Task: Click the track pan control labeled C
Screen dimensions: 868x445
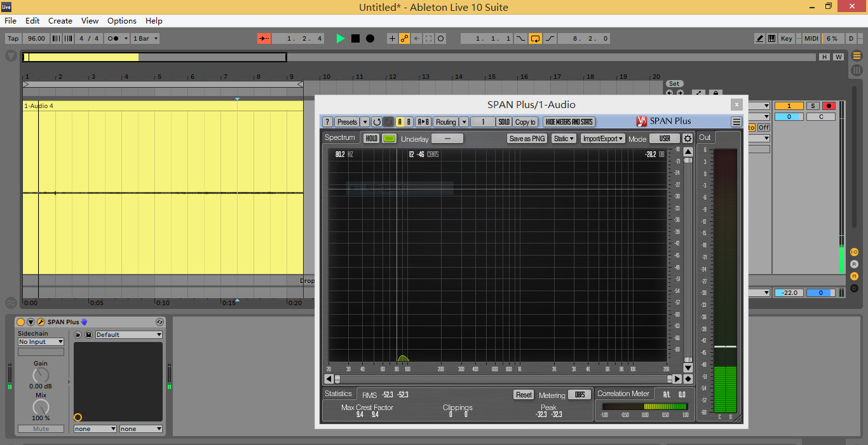Action: 821,117
